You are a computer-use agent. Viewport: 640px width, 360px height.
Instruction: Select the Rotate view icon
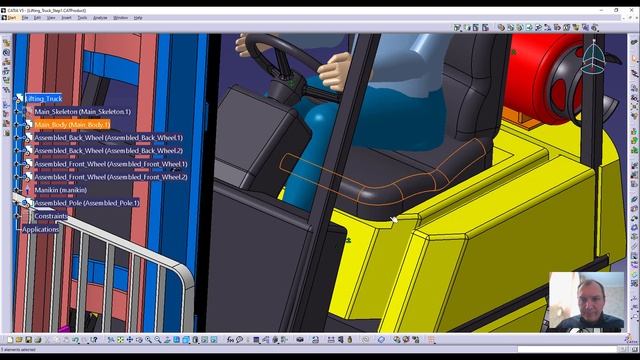coord(139,340)
